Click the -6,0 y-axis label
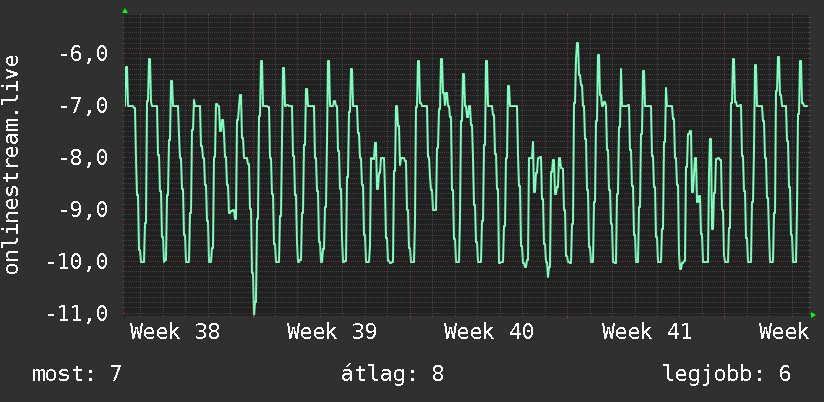824x402 pixels. point(82,54)
